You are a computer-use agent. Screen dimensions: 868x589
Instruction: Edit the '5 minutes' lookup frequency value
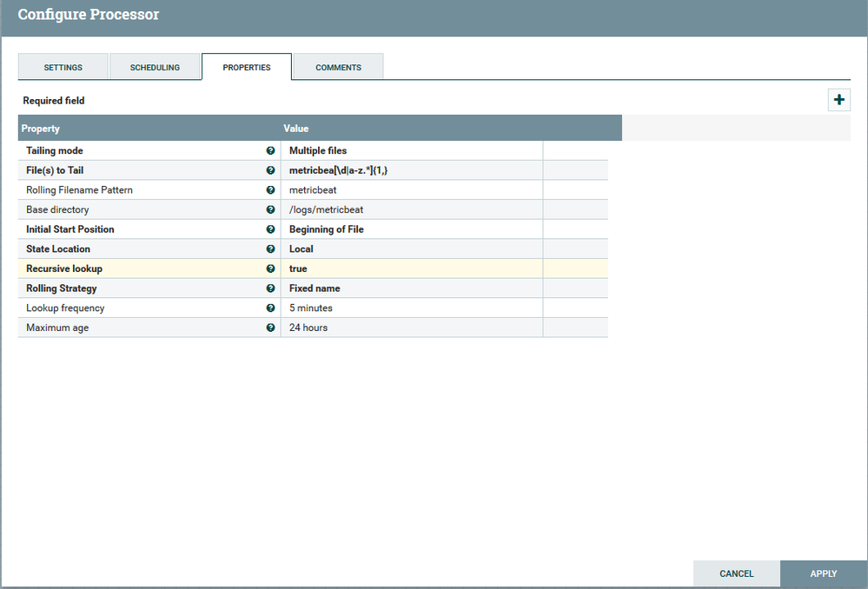[x=411, y=308]
